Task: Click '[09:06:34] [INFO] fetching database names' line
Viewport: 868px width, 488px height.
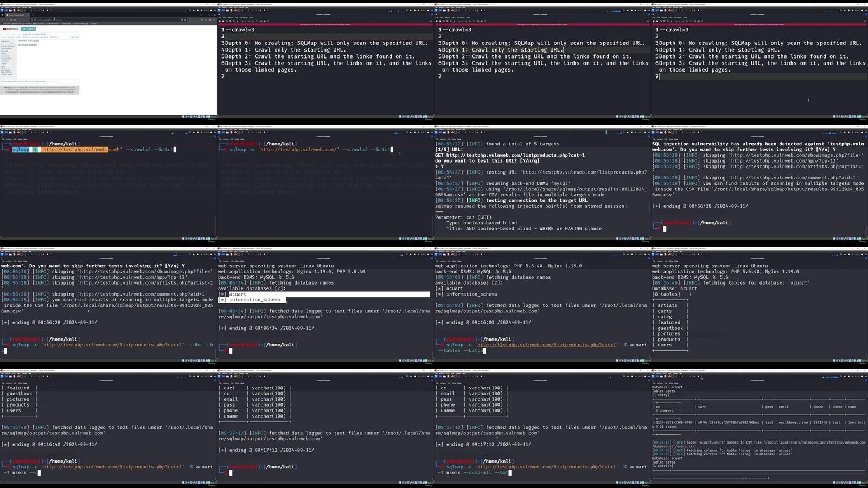Action: click(276, 282)
